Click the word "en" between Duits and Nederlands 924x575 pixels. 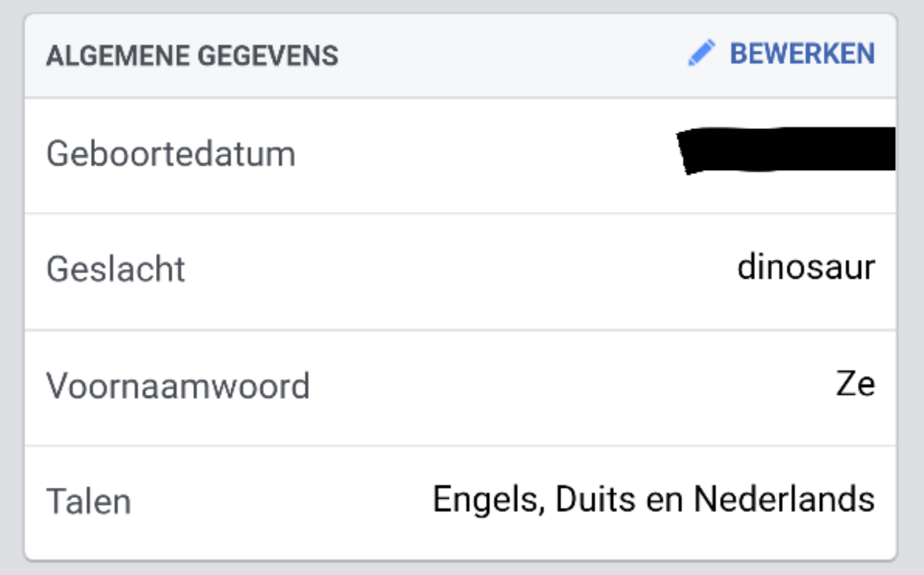[x=664, y=501]
